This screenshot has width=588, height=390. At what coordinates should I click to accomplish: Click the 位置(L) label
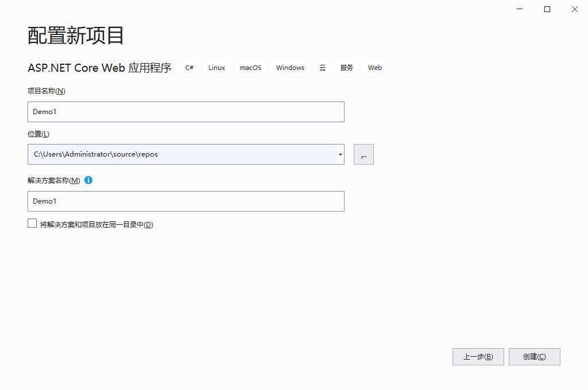click(38, 134)
